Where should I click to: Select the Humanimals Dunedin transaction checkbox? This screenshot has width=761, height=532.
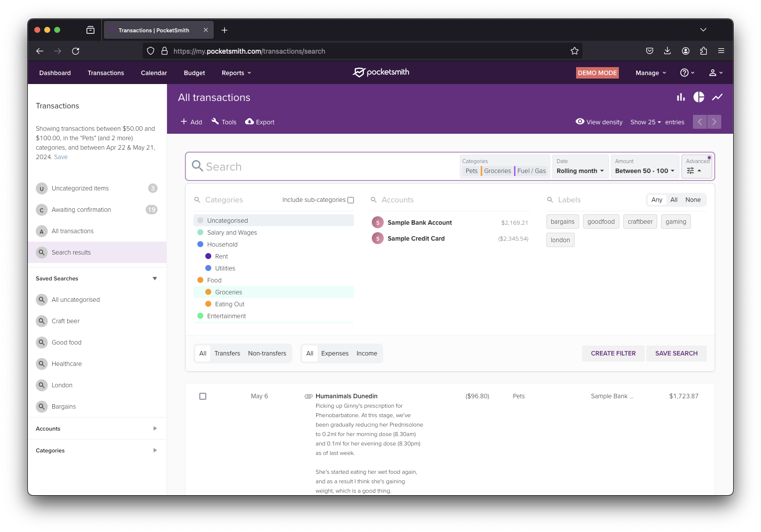[x=203, y=396]
